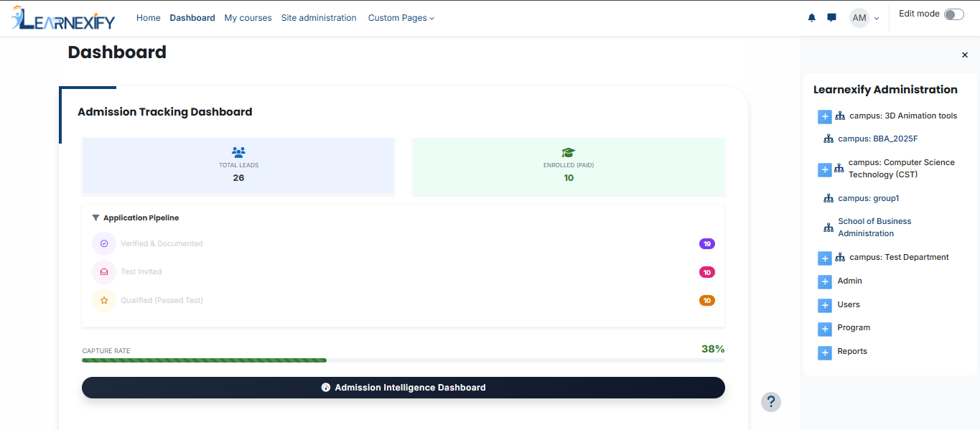Toggle the Edit mode switch
The height and width of the screenshot is (430, 980).
point(953,14)
